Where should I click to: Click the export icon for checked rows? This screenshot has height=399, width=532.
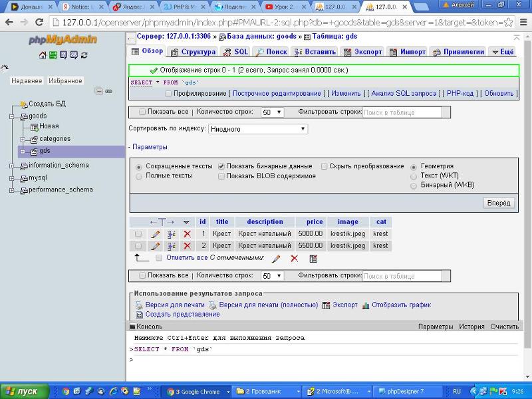313,259
